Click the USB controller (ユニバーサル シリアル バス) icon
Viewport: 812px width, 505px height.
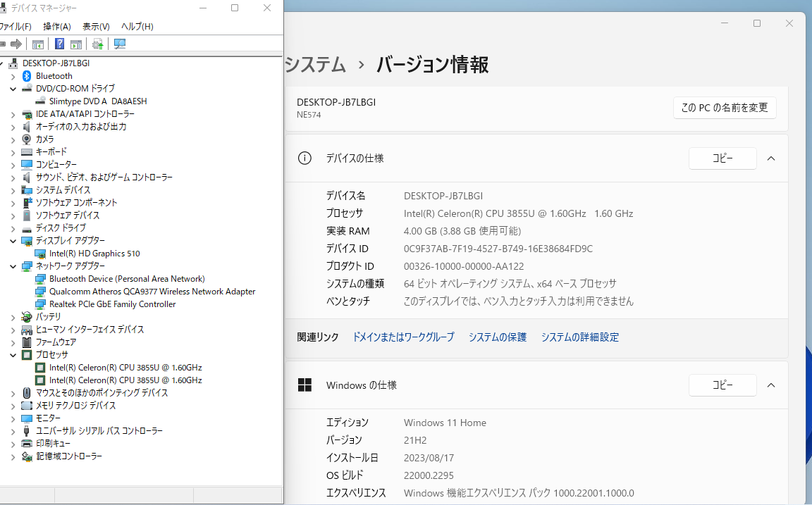pos(27,431)
